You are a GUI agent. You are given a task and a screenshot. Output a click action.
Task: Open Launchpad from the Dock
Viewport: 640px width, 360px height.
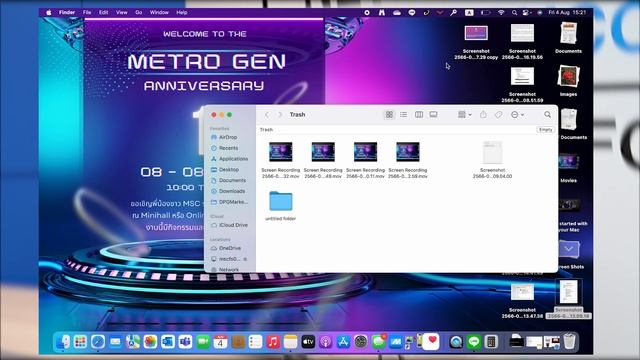coord(80,342)
